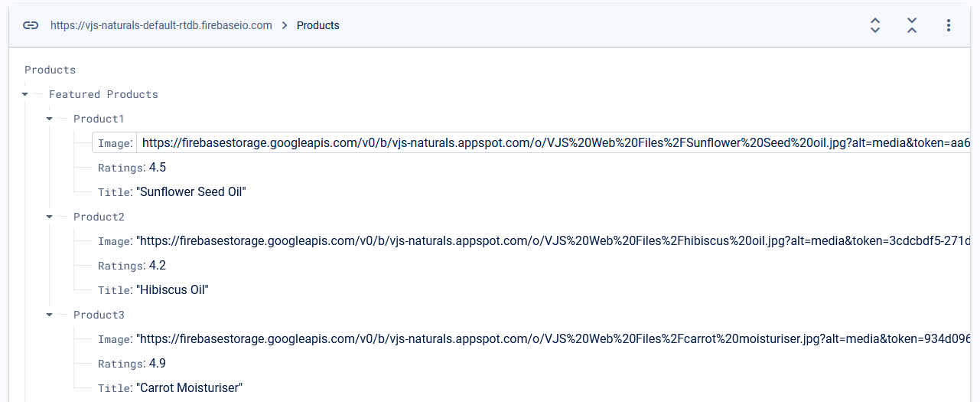Select the Products breadcrumb item

click(318, 25)
